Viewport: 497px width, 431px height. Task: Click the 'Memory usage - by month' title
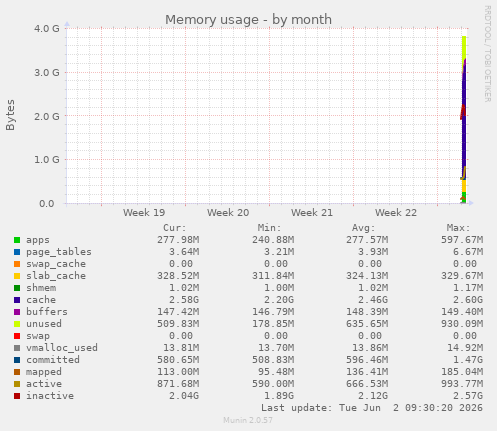tap(248, 20)
